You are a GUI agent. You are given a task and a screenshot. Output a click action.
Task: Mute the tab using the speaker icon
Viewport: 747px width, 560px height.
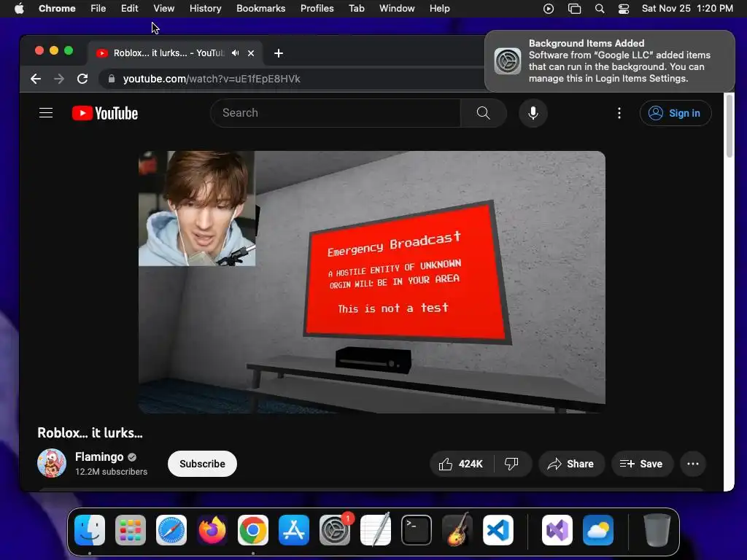pos(236,52)
